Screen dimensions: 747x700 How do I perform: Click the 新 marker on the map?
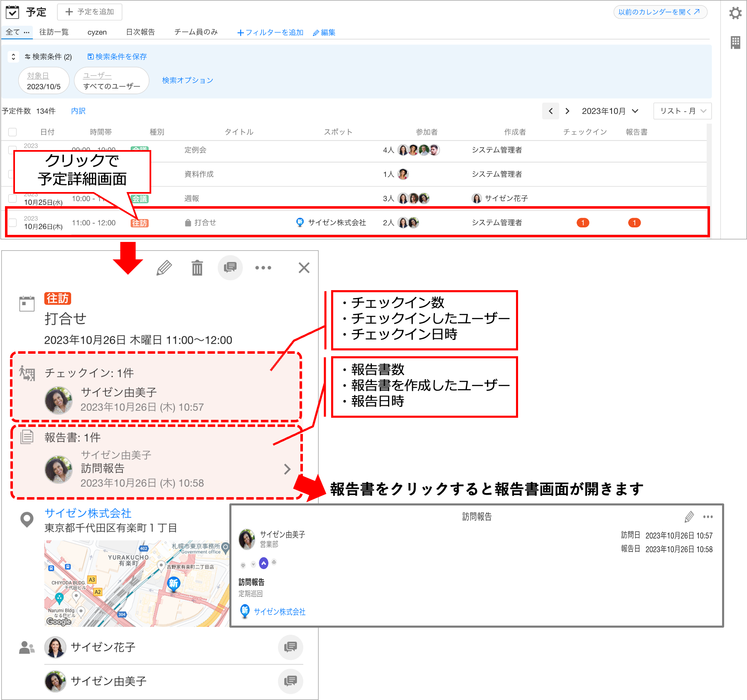point(174,583)
